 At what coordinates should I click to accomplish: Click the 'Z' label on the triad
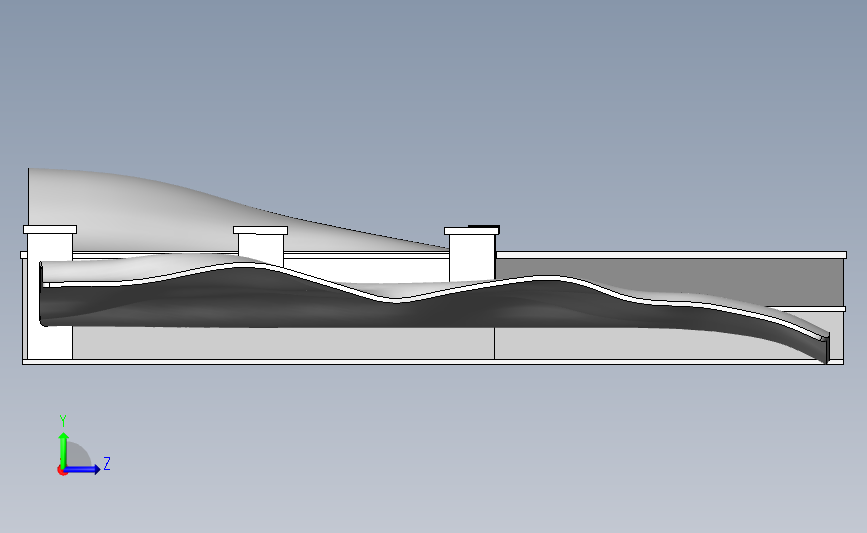pyautogui.click(x=107, y=463)
